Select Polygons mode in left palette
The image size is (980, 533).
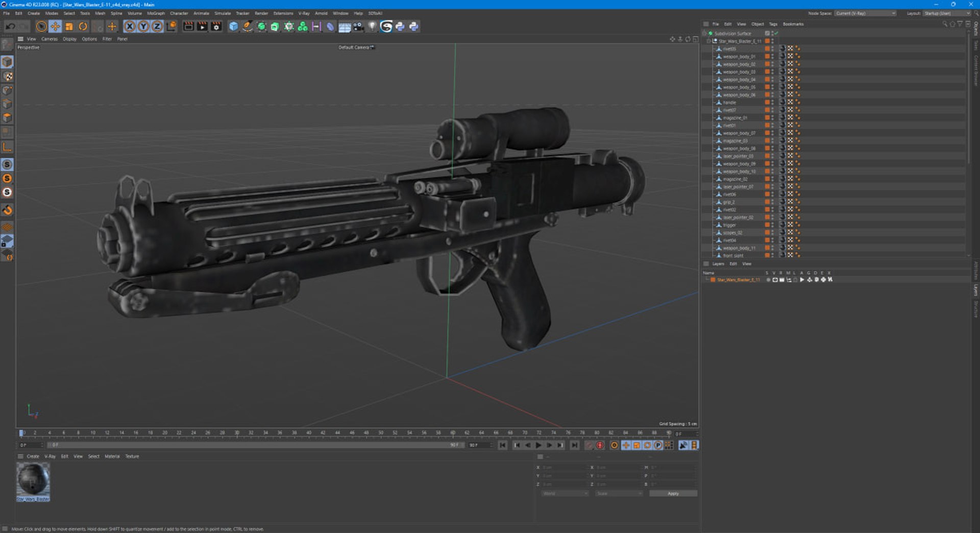7,118
